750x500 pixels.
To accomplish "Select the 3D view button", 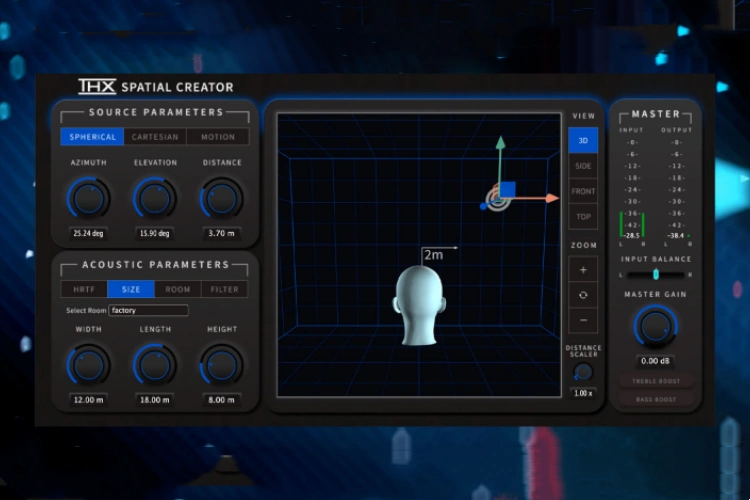I will point(583,141).
